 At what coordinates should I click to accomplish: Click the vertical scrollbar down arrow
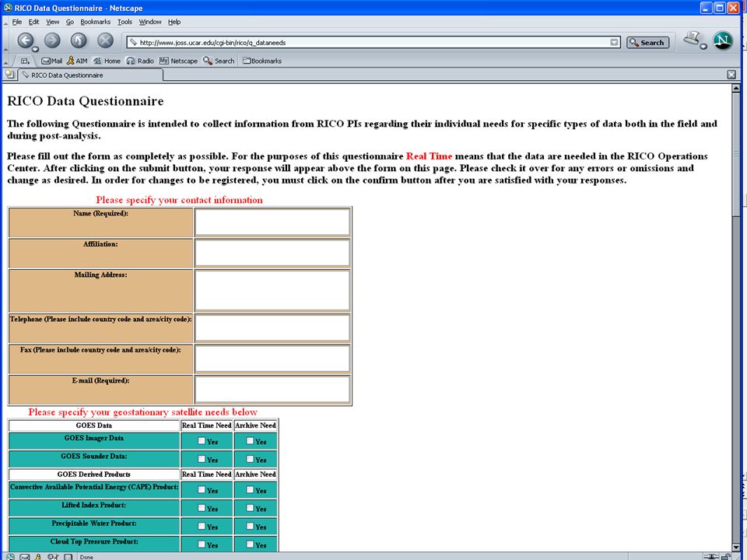[x=736, y=547]
